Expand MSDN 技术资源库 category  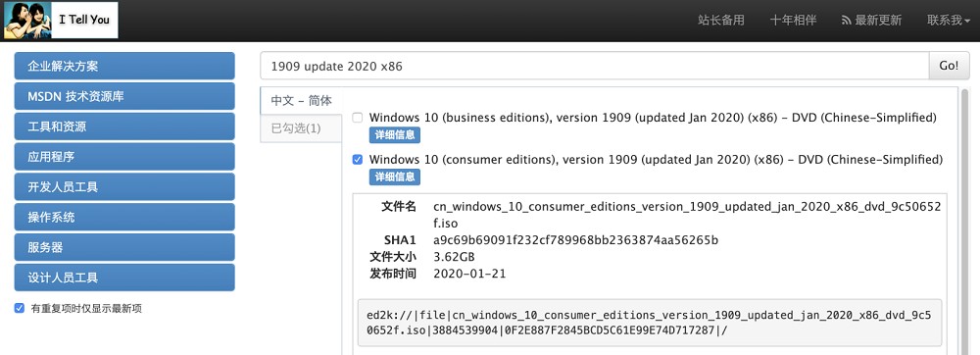(124, 96)
